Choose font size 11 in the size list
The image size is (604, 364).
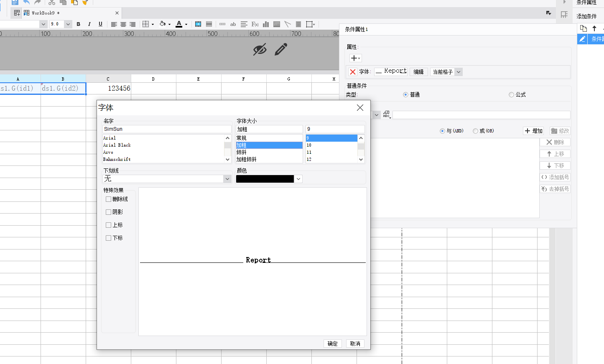331,153
